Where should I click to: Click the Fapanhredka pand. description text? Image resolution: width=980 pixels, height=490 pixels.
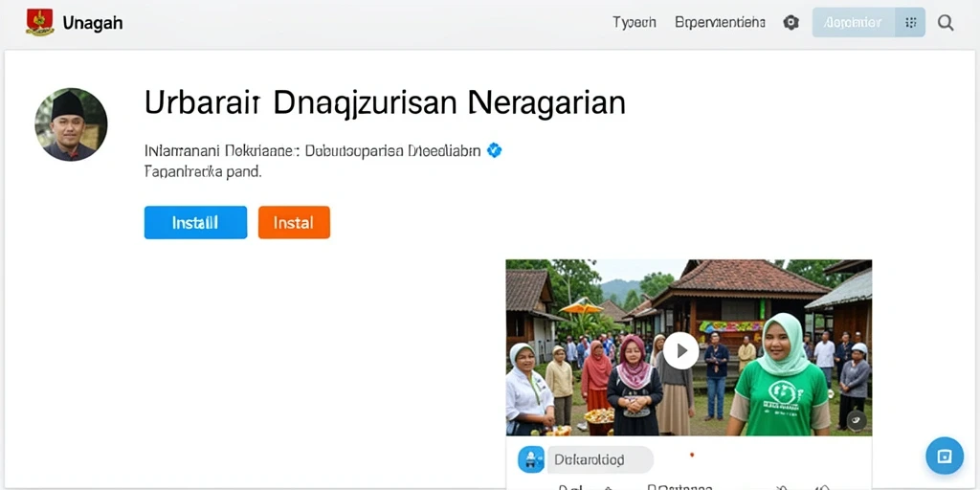pos(203,171)
